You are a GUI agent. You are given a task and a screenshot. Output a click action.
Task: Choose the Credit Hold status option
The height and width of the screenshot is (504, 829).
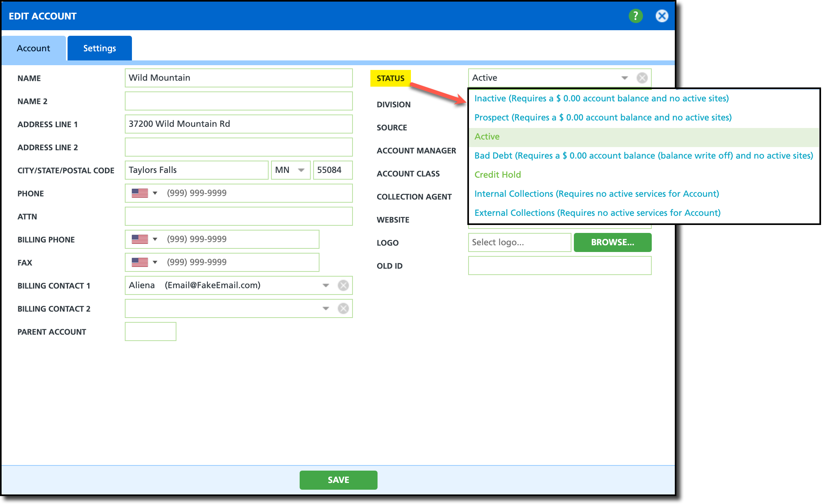tap(498, 174)
